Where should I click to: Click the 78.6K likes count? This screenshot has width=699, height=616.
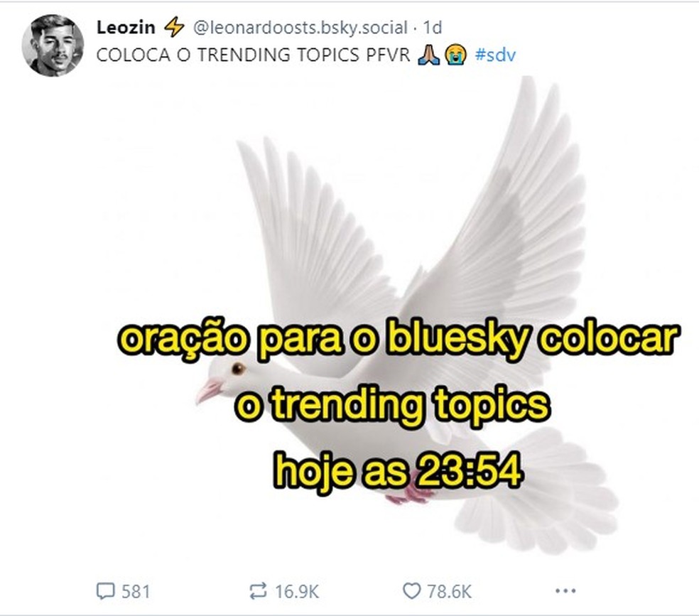coord(450,591)
